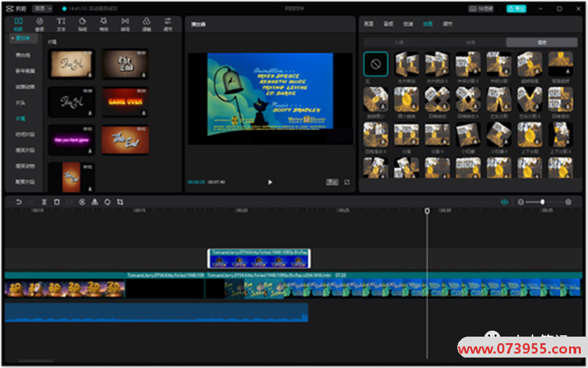Click the current timecode in the player
This screenshot has height=368, width=588.
[196, 182]
